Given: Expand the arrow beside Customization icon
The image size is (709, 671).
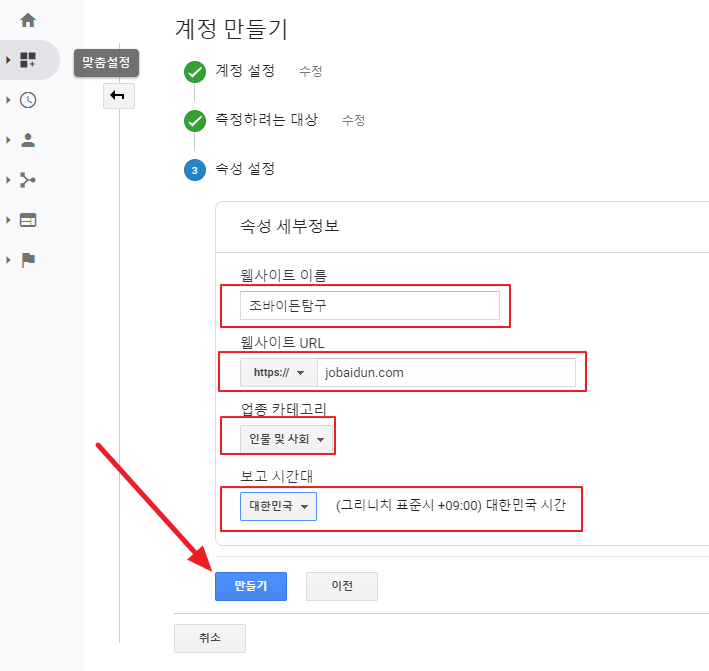Looking at the screenshot, I should pyautogui.click(x=8, y=60).
